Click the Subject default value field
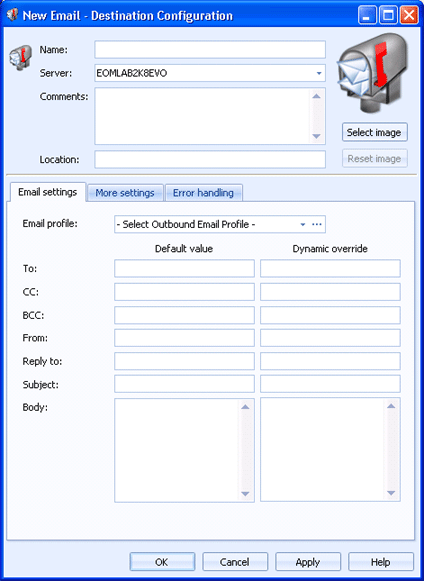The width and height of the screenshot is (424, 581). 184,384
